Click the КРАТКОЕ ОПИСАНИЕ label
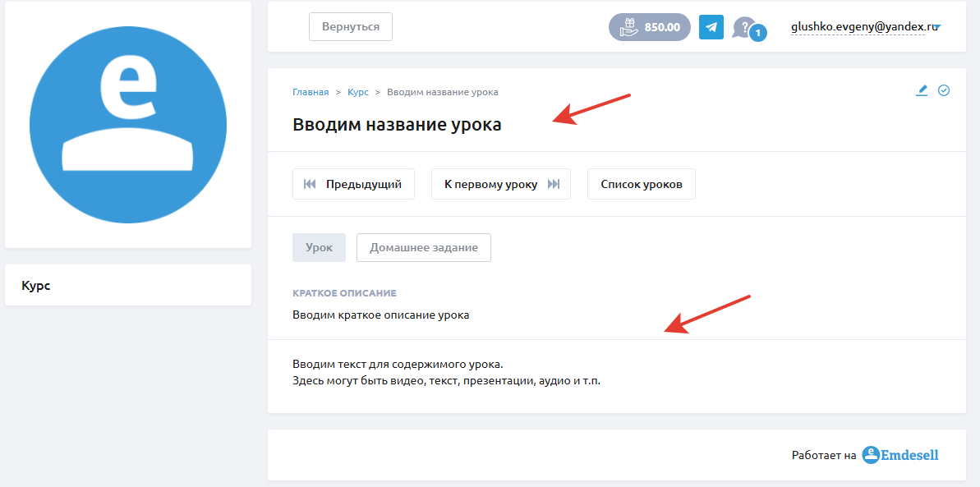980x487 pixels. (344, 292)
